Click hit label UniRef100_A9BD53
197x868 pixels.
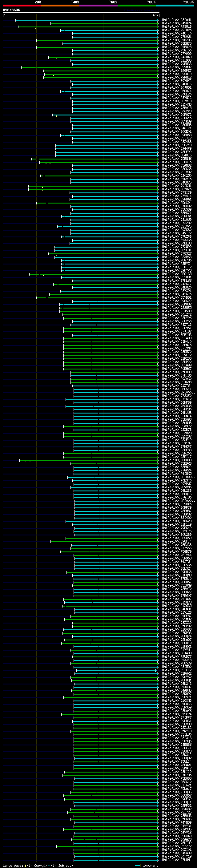tap(176, 135)
